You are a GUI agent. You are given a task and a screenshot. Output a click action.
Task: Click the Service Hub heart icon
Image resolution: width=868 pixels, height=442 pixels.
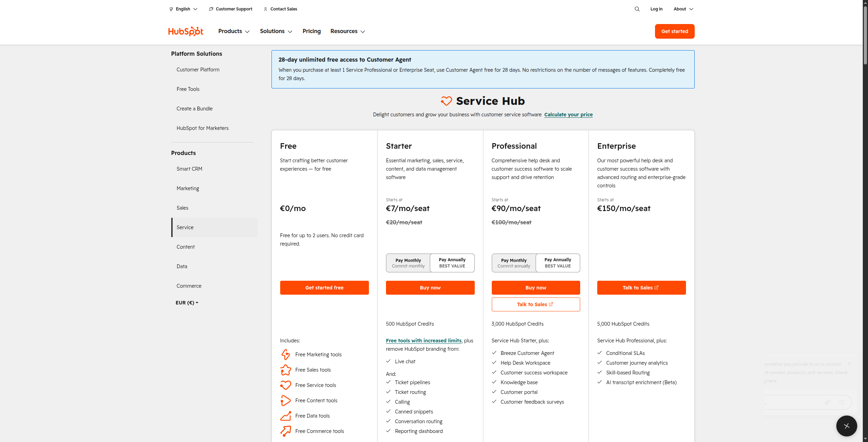[x=446, y=101]
